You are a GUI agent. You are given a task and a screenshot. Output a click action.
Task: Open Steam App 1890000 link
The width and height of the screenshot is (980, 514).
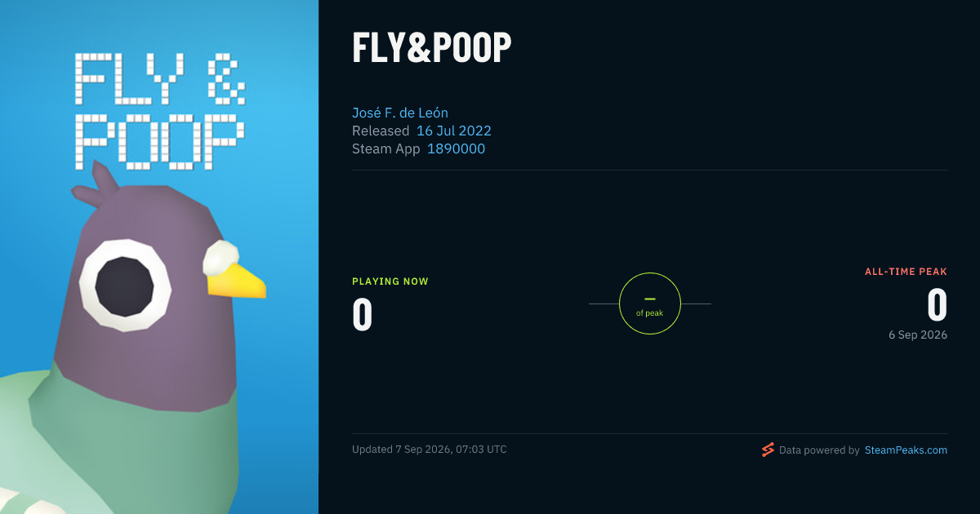click(456, 148)
